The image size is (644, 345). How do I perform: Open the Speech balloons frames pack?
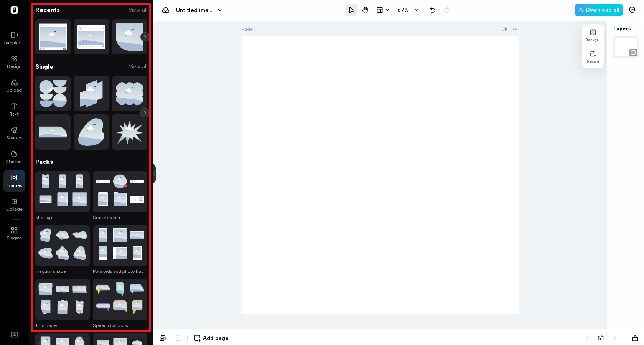click(120, 299)
